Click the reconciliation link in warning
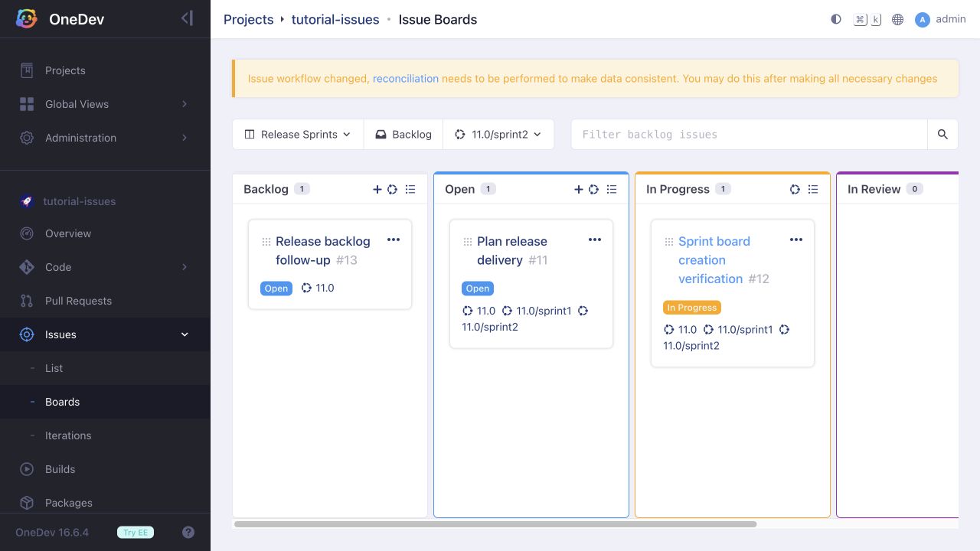The width and height of the screenshot is (980, 551). [406, 78]
